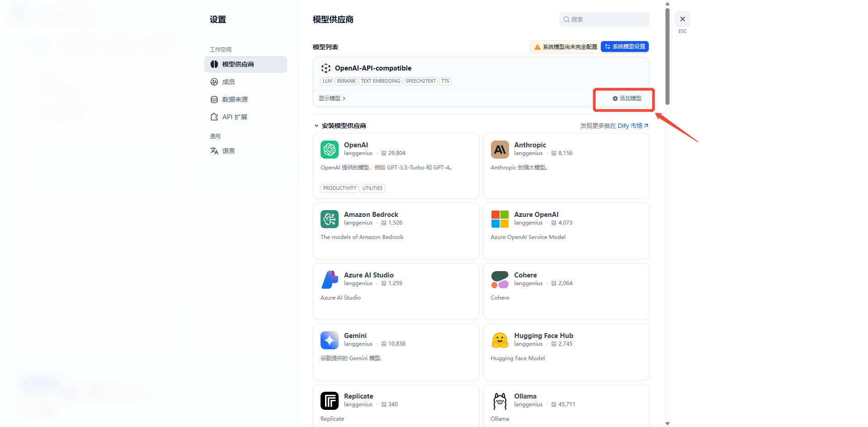This screenshot has height=427, width=868.
Task: Click the 10,838 install count on Gemini
Action: click(396, 344)
